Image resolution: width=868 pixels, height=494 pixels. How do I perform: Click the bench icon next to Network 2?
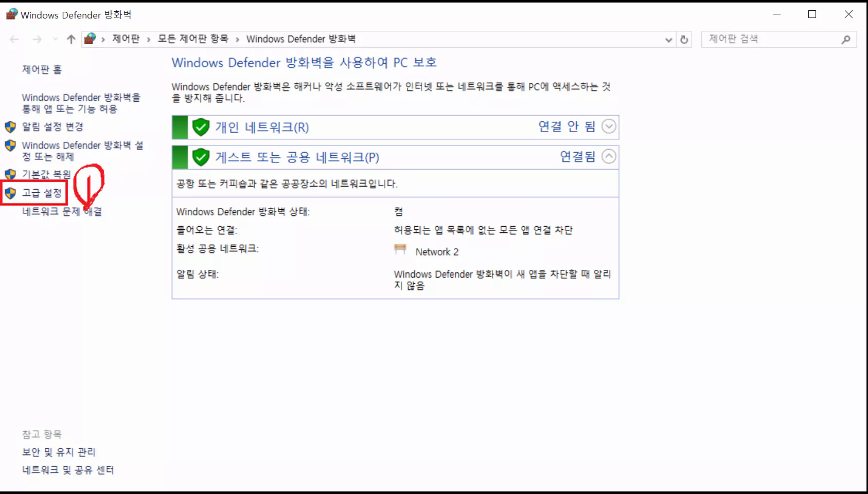click(399, 250)
